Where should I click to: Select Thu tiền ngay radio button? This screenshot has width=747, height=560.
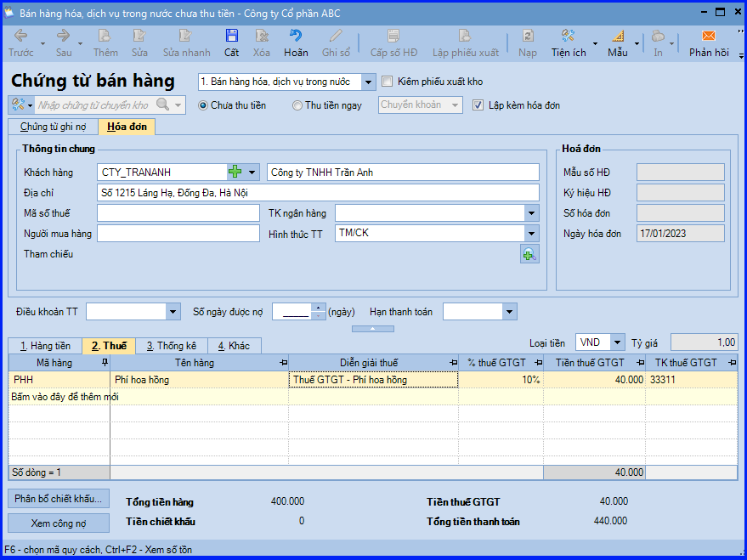[297, 105]
